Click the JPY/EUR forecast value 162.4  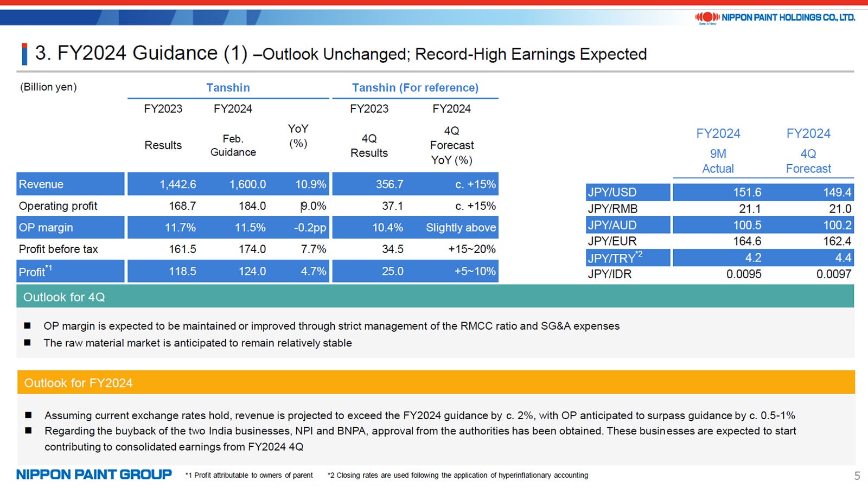coord(837,241)
